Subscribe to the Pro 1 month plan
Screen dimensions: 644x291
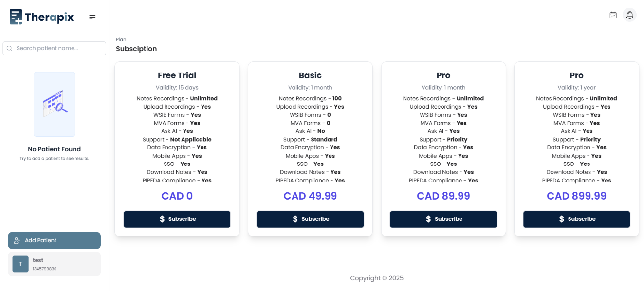point(443,219)
